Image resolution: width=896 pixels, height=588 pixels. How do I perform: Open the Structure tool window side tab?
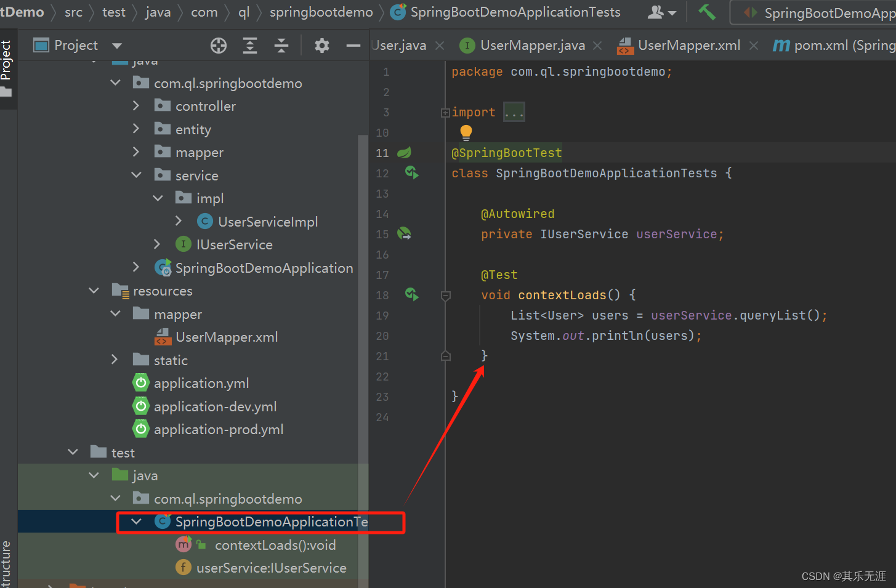tap(6, 564)
